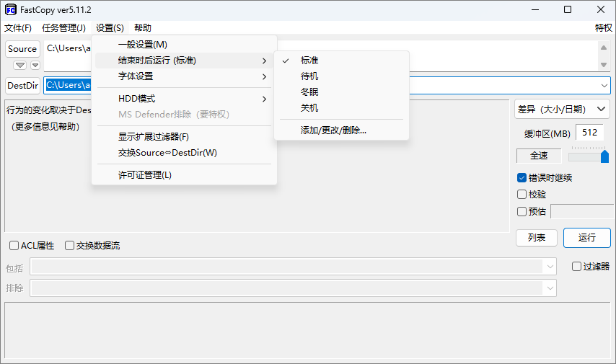Click the FastCopy app icon in title bar
This screenshot has width=616, height=364.
coord(11,9)
